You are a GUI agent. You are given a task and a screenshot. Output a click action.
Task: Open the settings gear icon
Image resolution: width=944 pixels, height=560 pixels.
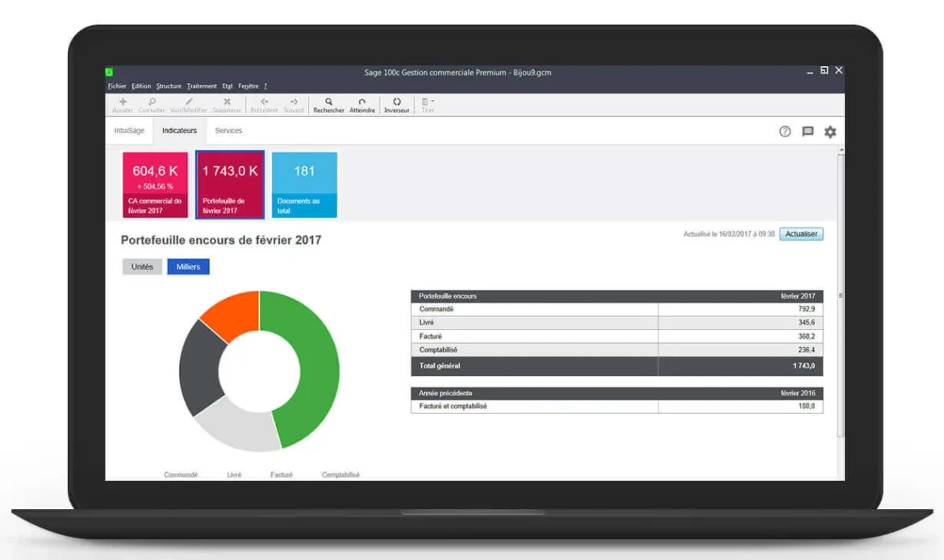(x=830, y=132)
